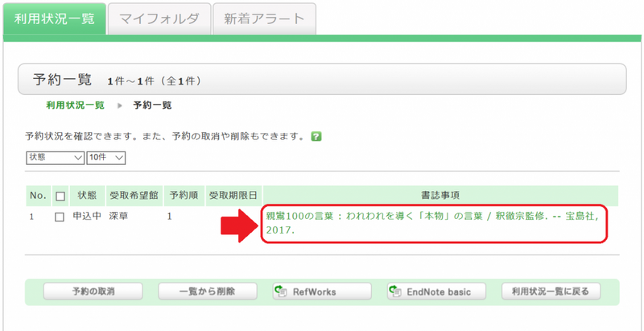Click the 受取期限日 column header
Viewport: 644px width, 331px height.
coord(233,196)
